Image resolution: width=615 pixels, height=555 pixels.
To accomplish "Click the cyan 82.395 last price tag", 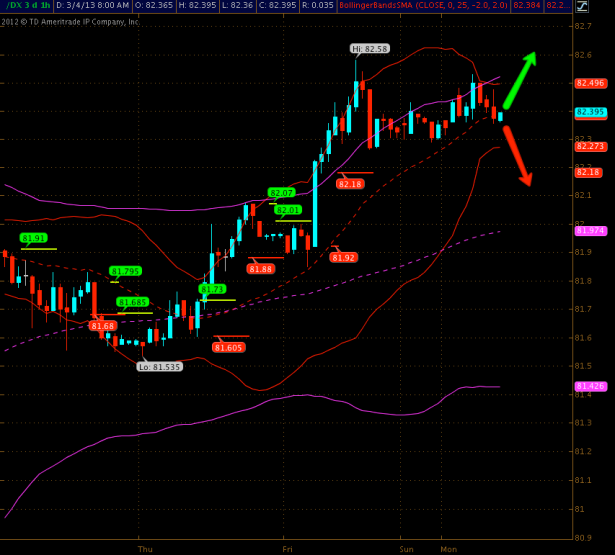I will (x=590, y=112).
